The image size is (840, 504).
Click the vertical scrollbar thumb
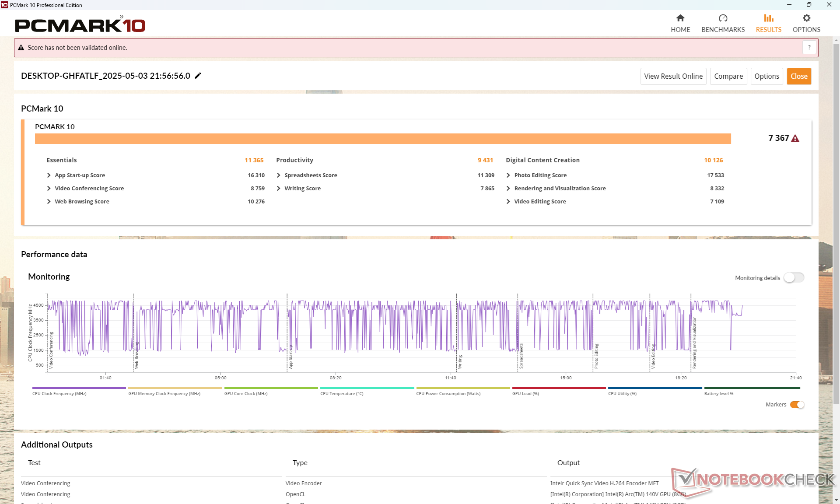pyautogui.click(x=836, y=223)
